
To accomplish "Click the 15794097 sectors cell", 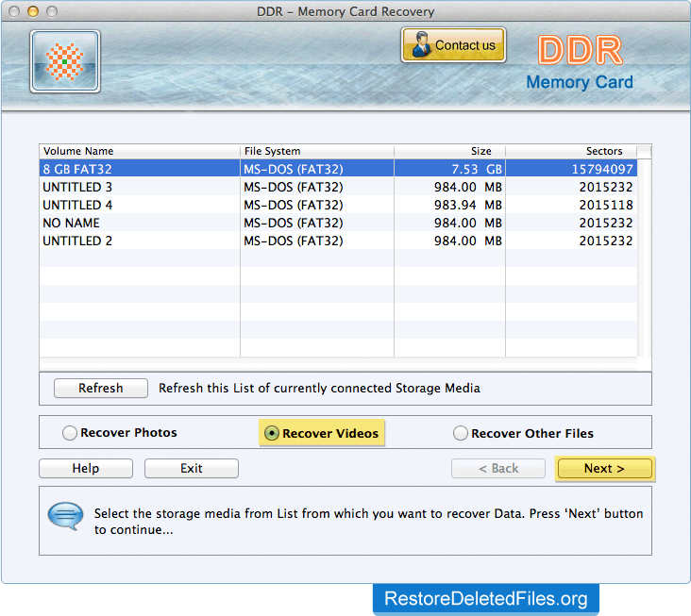I will coord(571,169).
